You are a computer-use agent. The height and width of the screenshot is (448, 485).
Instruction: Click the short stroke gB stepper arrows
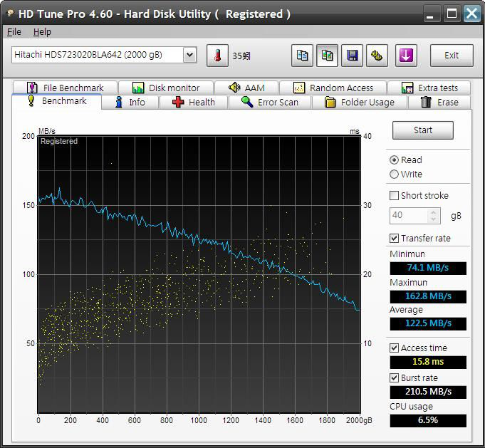(x=433, y=216)
